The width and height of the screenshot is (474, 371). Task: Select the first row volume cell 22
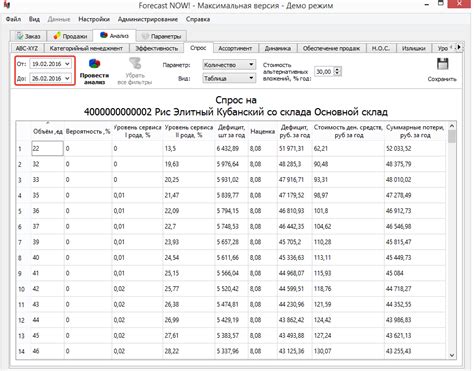47,148
